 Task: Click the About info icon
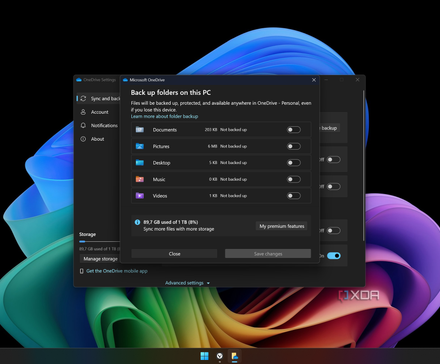tap(83, 139)
